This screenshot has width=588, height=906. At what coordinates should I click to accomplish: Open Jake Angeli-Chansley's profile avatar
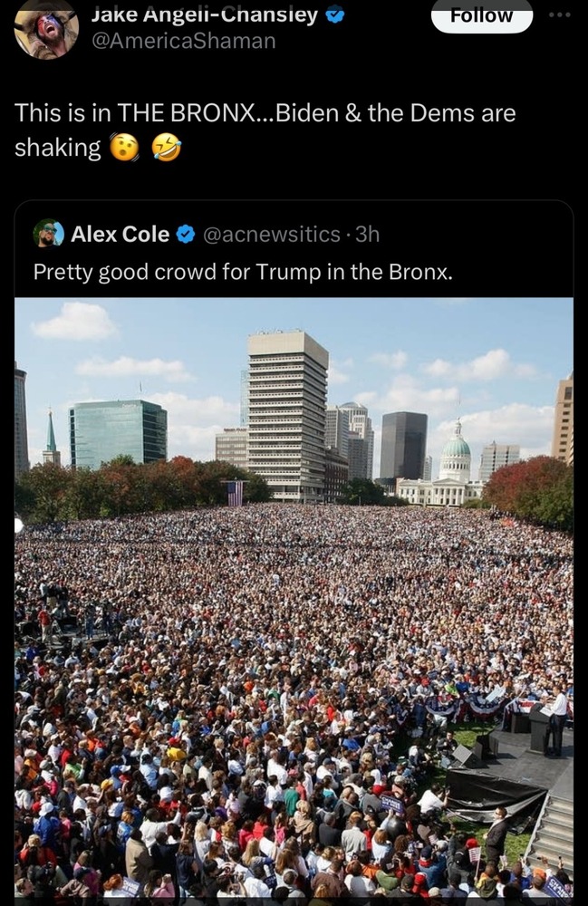click(x=46, y=29)
